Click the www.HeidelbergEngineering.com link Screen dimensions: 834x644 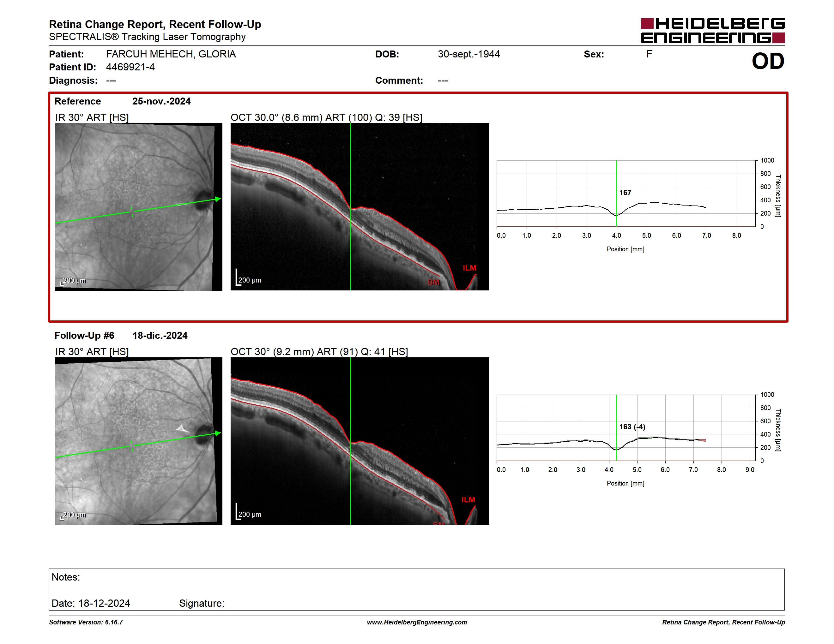point(417,622)
